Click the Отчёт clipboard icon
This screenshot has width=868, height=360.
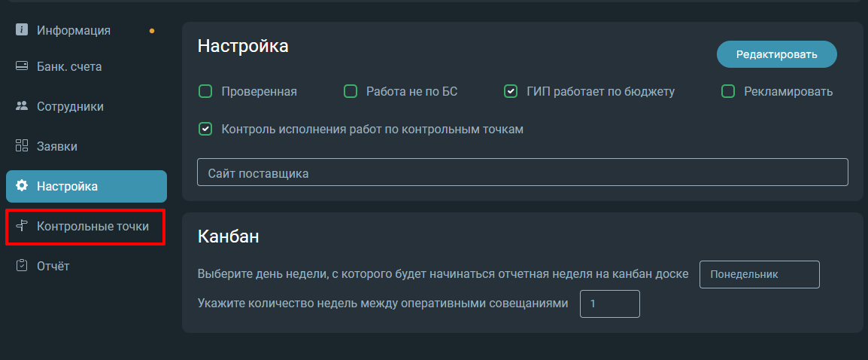[22, 266]
